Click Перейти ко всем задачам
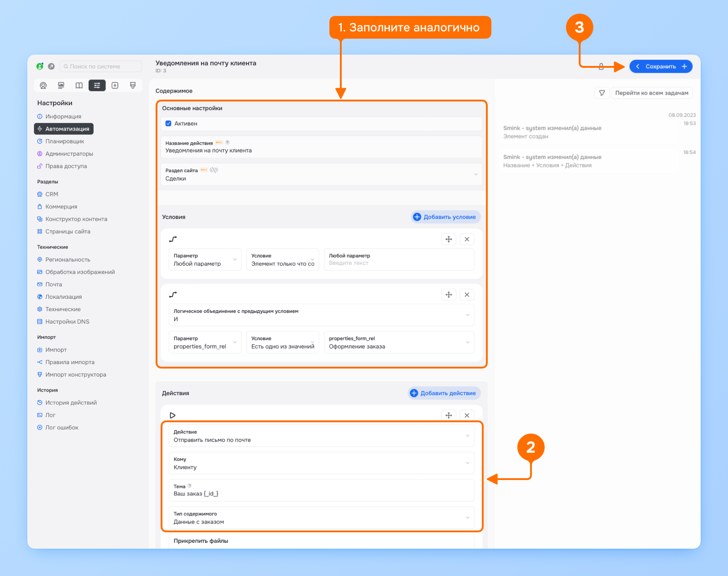 point(652,93)
